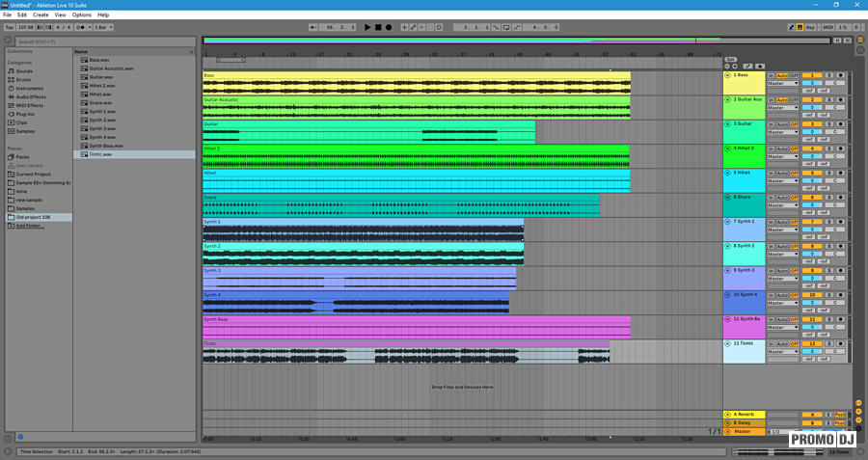
Task: Open the Options menu
Action: point(82,15)
